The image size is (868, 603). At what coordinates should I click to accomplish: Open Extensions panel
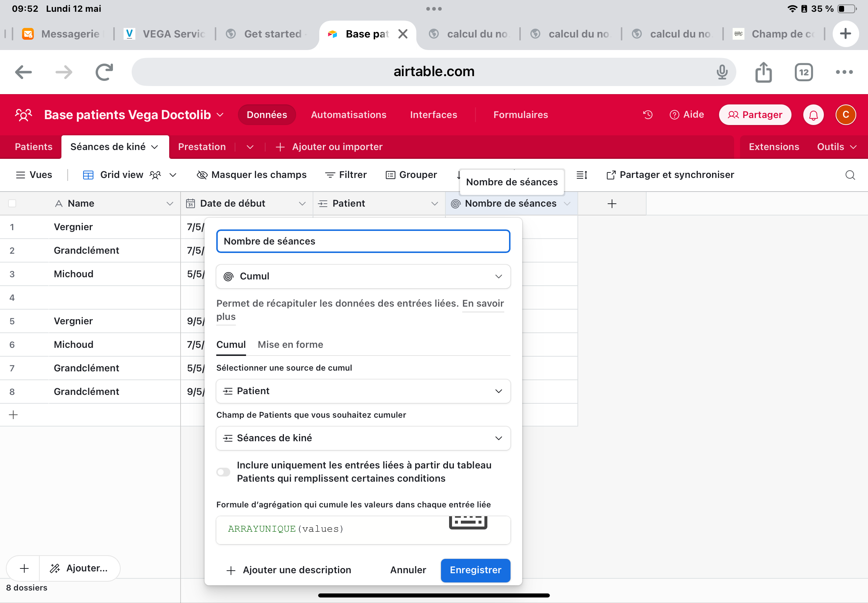[x=774, y=147]
